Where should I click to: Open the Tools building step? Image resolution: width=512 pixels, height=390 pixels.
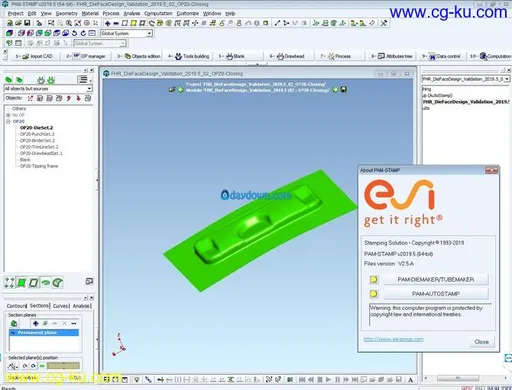coord(189,56)
